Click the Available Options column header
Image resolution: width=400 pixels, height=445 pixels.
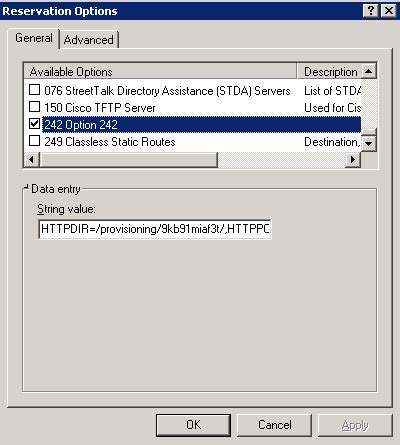[160, 71]
